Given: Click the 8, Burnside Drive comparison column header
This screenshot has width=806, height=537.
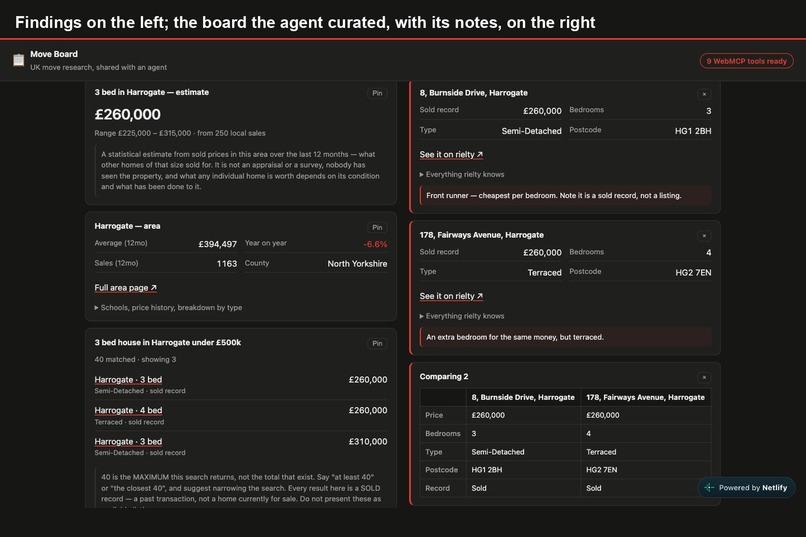Looking at the screenshot, I should click(x=523, y=397).
